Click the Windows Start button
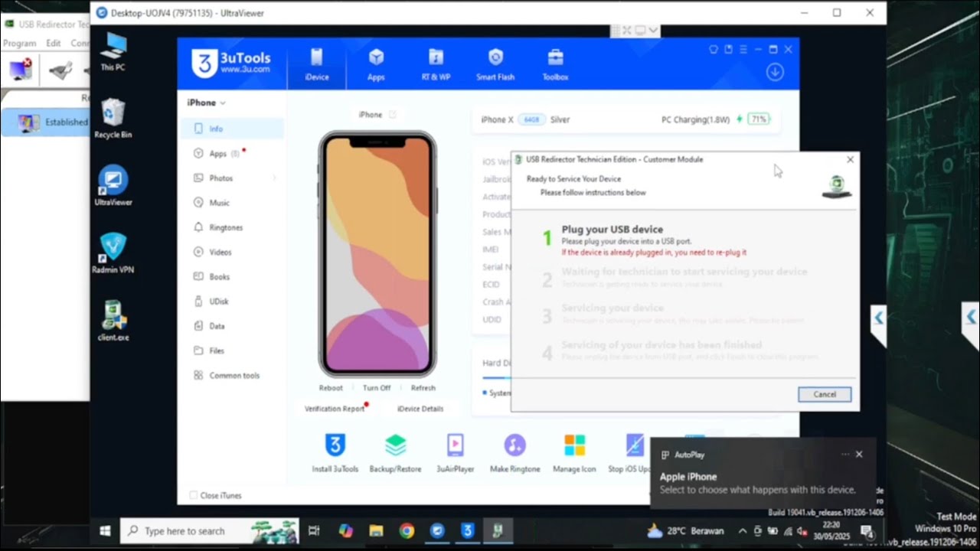 (106, 530)
